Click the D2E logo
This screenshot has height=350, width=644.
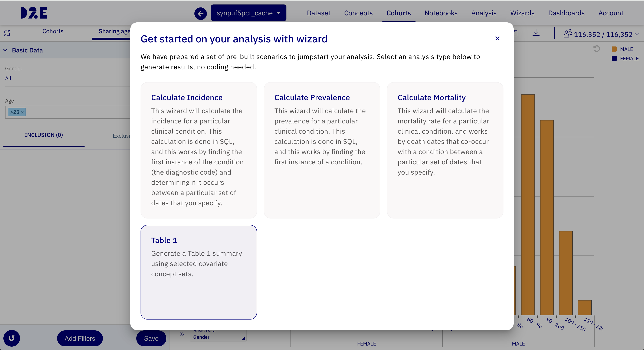pos(34,13)
